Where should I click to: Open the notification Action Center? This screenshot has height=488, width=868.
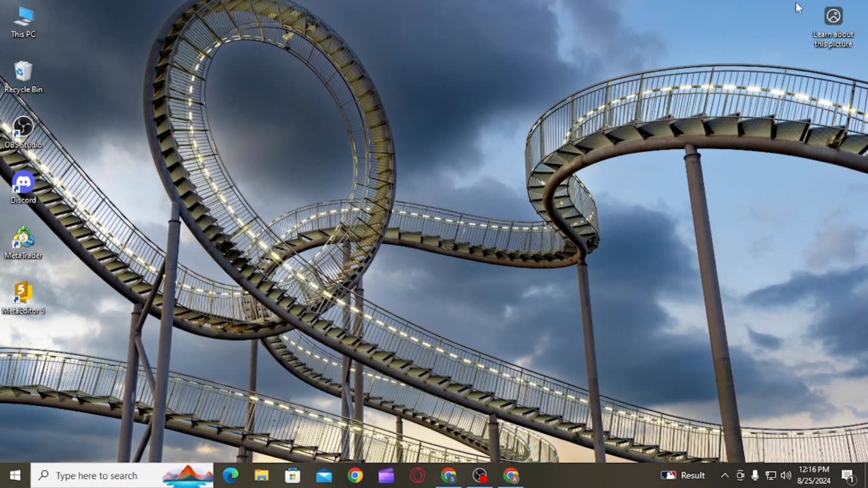(848, 476)
